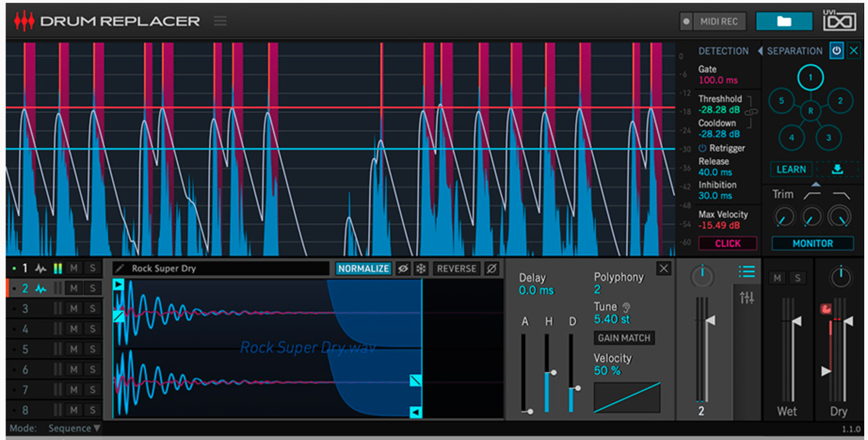Click the ear icon next to Tune

[626, 306]
